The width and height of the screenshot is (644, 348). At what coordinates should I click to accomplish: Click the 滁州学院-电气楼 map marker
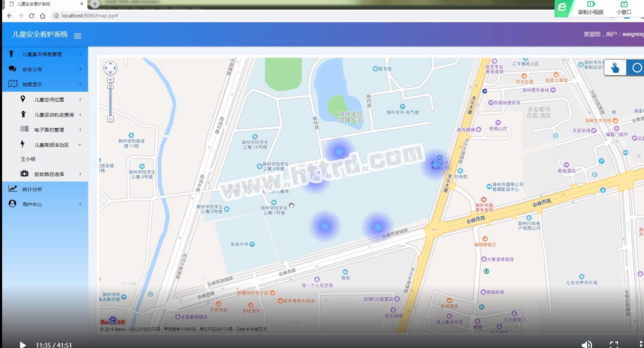pos(403,106)
